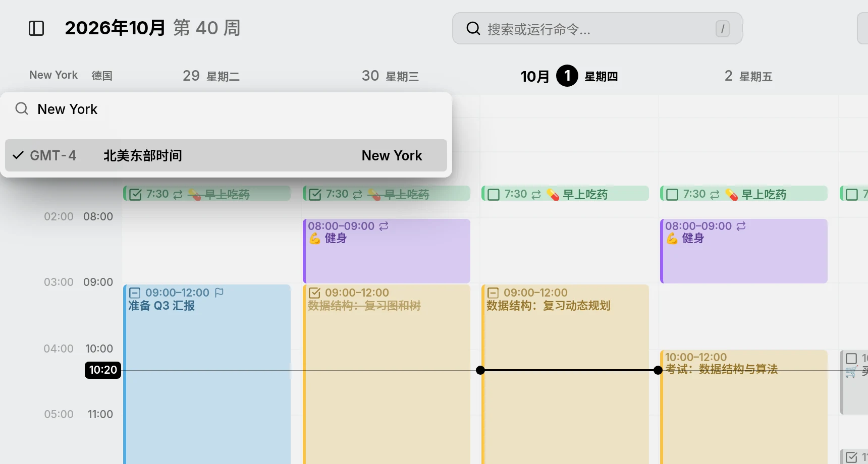
Task: Select the 30 星期三 day header
Action: (x=390, y=76)
